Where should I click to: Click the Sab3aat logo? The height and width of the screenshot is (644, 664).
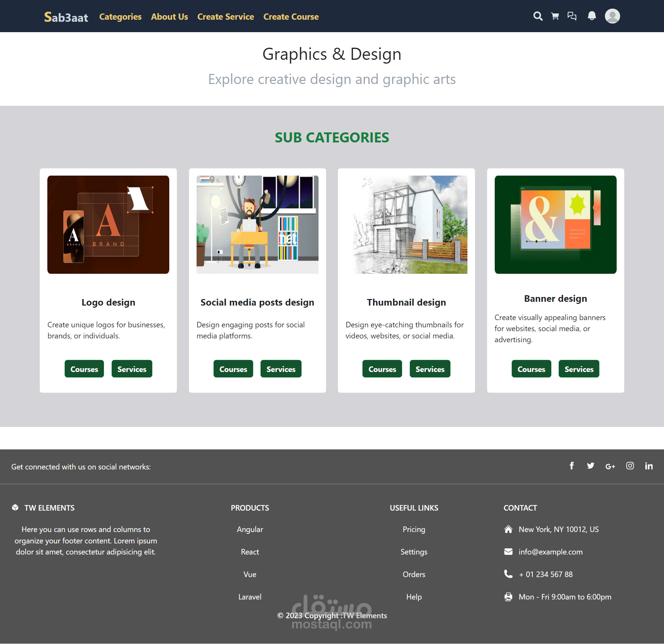click(x=66, y=17)
